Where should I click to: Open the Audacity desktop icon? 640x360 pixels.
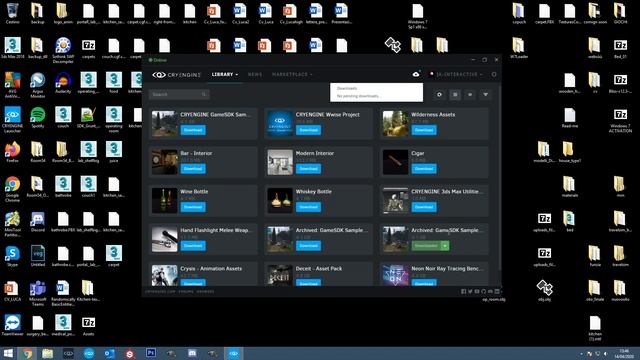tap(63, 83)
